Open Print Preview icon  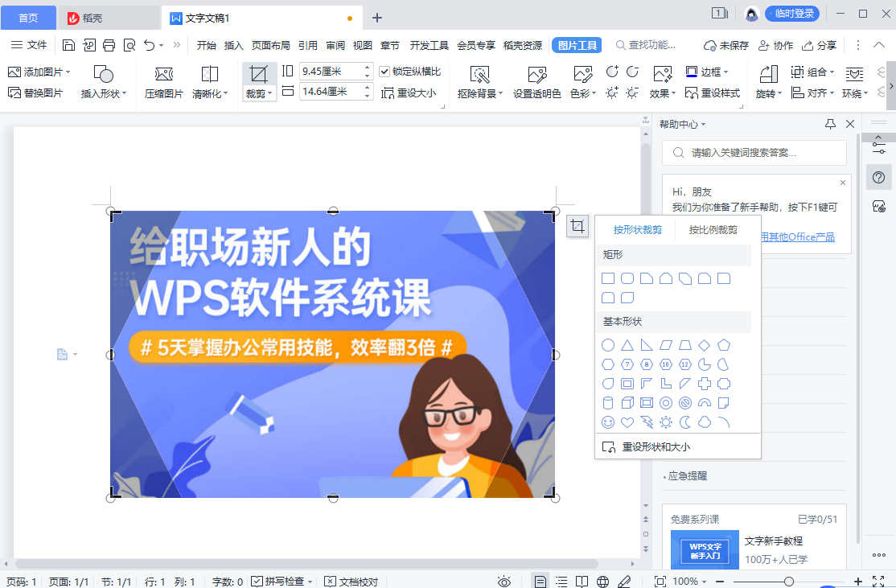[x=129, y=45]
